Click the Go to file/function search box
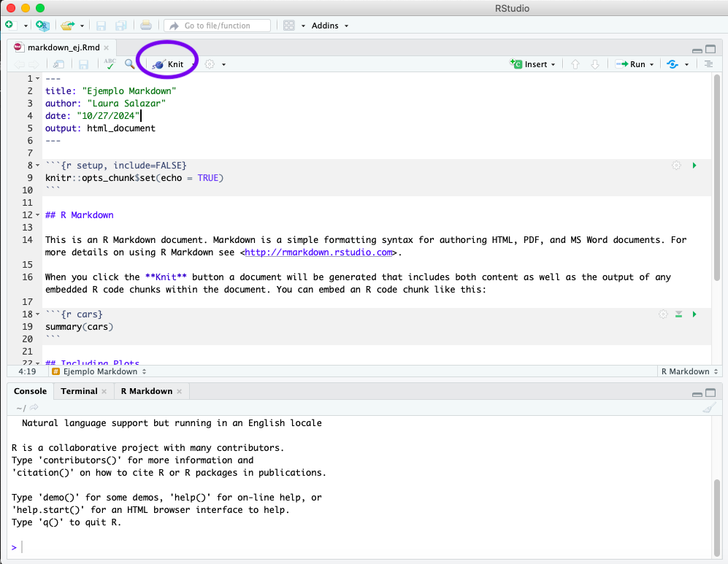Screen dimensions: 728x564 [218, 25]
